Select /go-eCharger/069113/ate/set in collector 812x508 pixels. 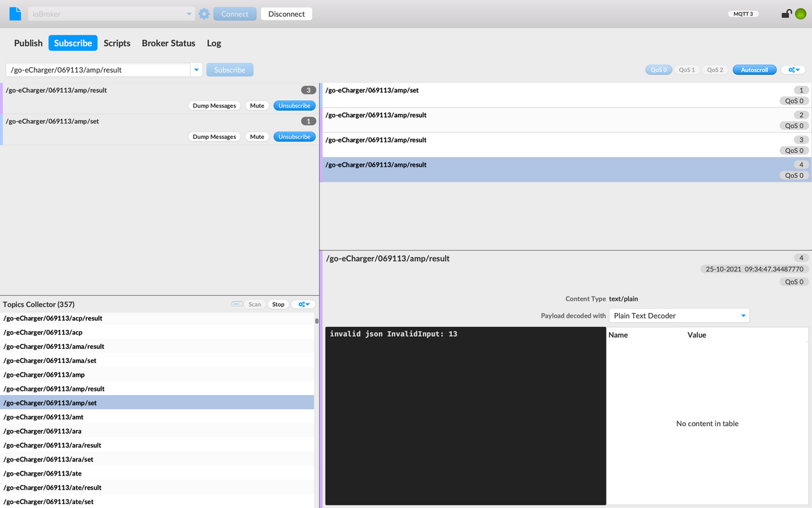[157, 502]
